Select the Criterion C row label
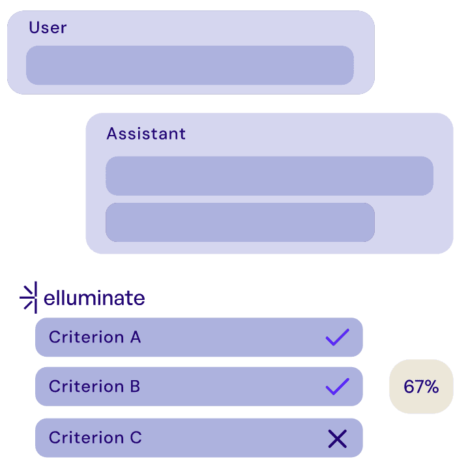The width and height of the screenshot is (468, 476). coord(95,438)
